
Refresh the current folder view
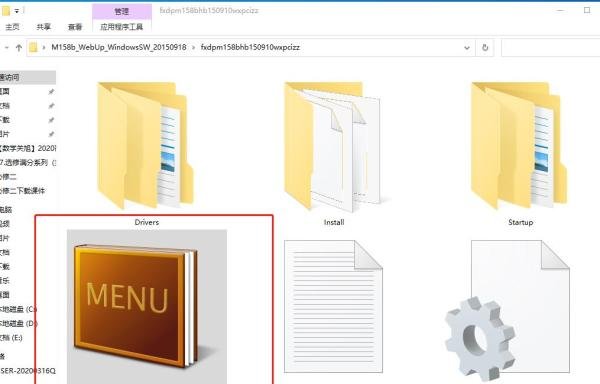485,48
